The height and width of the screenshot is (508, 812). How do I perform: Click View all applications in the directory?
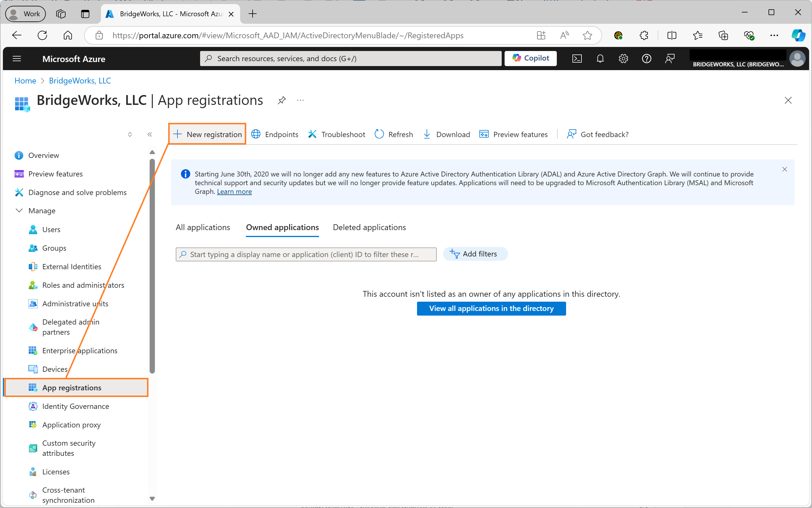(x=491, y=308)
